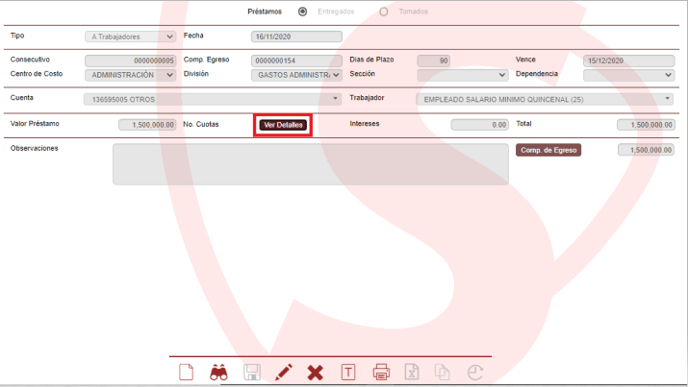Click into the Observaciones text area
The height and width of the screenshot is (387, 688).
click(311, 164)
